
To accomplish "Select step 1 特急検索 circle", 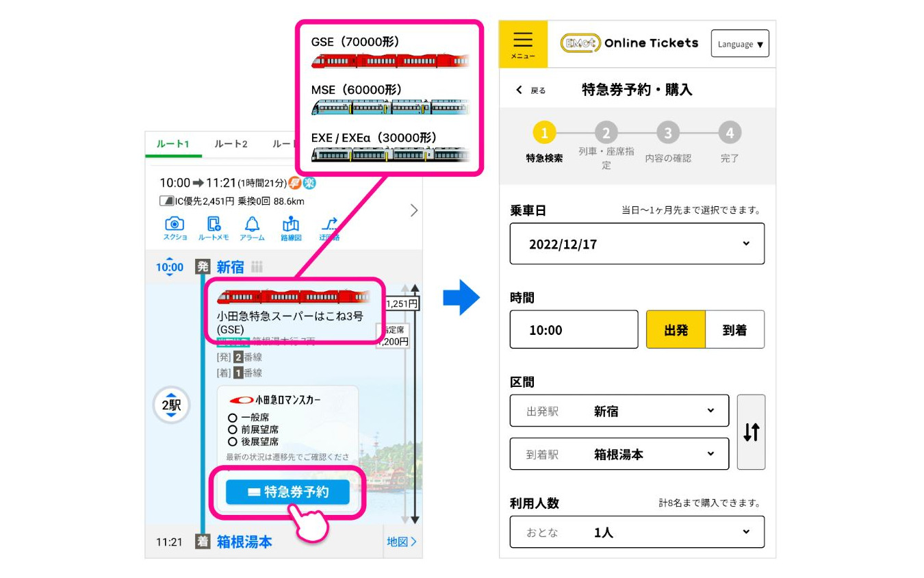I will tap(544, 133).
